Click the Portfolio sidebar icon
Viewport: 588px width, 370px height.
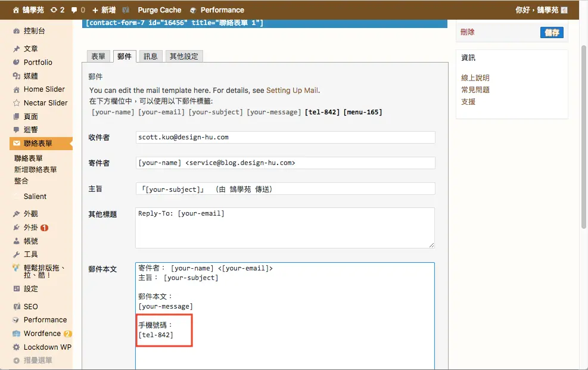[16, 62]
